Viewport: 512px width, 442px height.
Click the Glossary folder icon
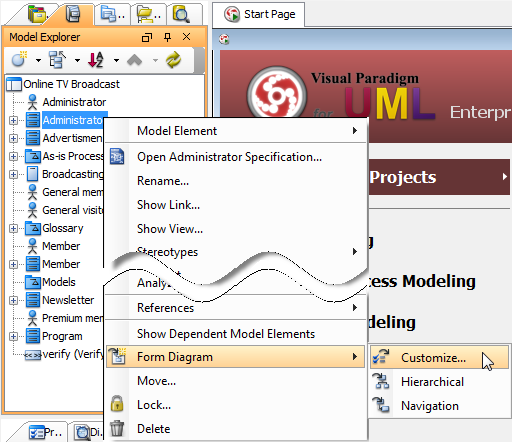pos(33,228)
